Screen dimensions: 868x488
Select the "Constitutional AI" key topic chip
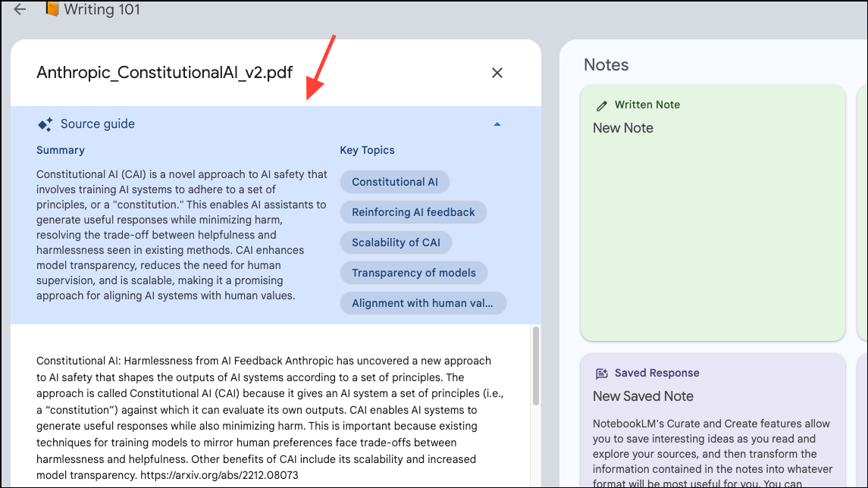pos(394,182)
